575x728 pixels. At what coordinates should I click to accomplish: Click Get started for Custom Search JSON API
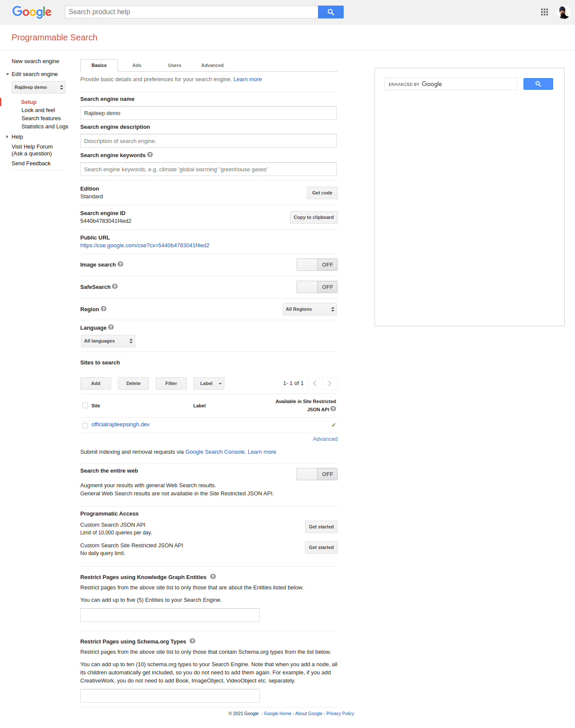[x=321, y=527]
